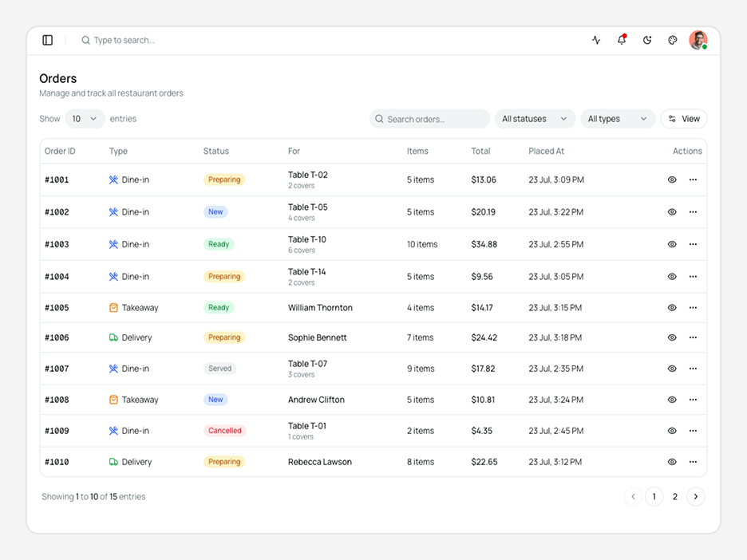Click Dine-in icon for order #1001
747x560 pixels.
point(113,179)
